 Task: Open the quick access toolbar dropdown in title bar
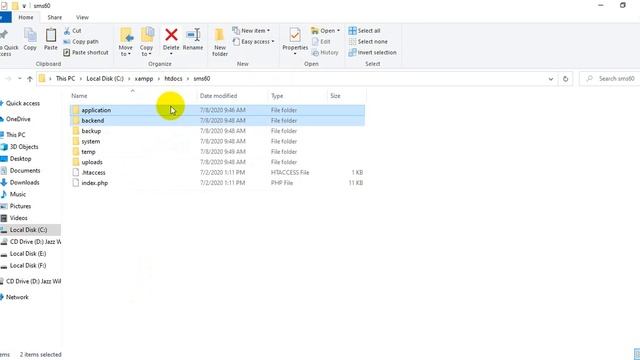point(24,6)
